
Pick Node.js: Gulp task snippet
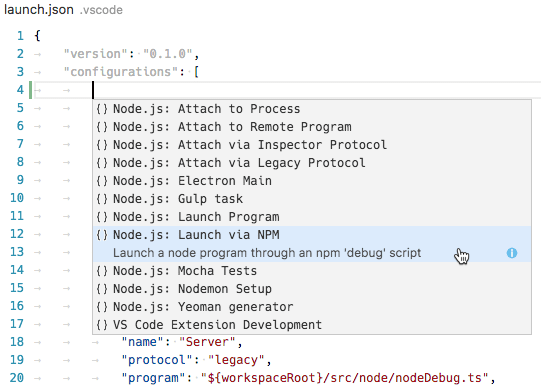tap(312, 199)
